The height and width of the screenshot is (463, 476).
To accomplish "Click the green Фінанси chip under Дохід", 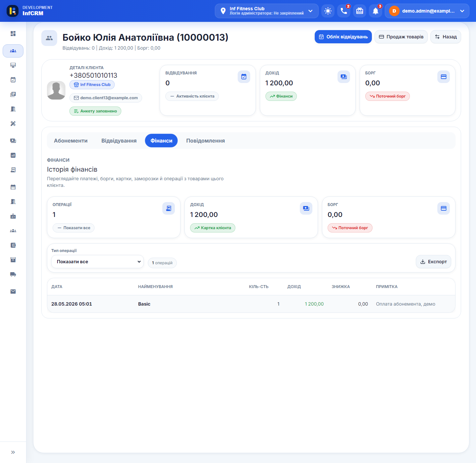I will click(281, 96).
